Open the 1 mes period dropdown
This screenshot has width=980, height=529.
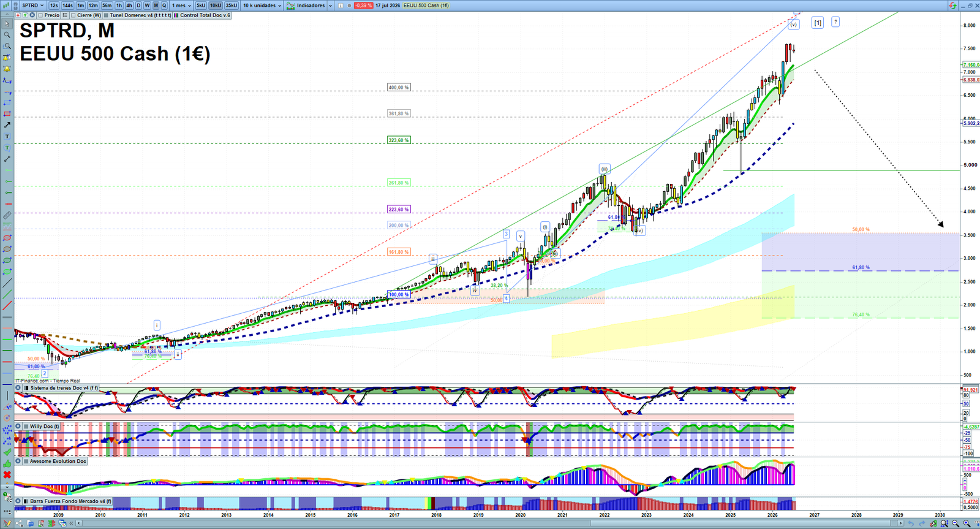click(x=180, y=6)
